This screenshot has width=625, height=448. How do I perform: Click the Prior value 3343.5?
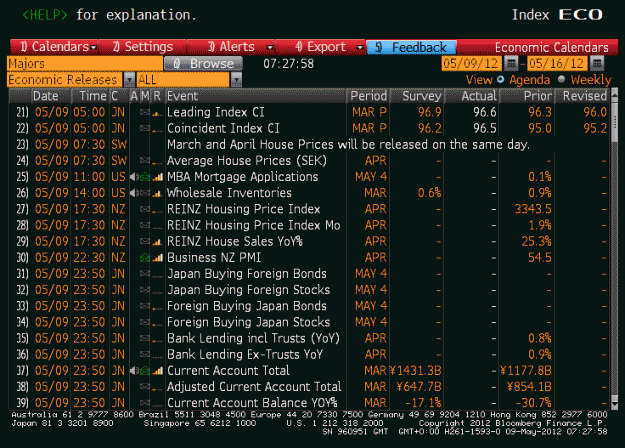(x=533, y=209)
